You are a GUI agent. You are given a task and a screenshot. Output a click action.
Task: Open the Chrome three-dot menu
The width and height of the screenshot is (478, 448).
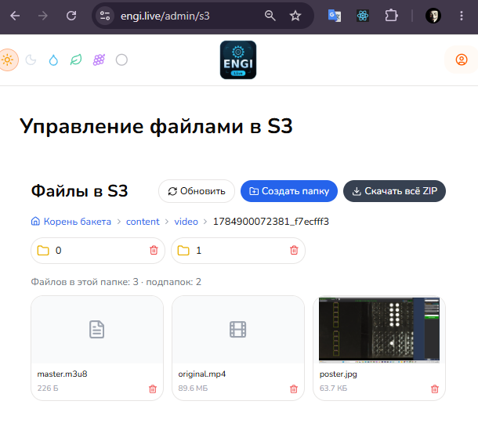pyautogui.click(x=462, y=16)
